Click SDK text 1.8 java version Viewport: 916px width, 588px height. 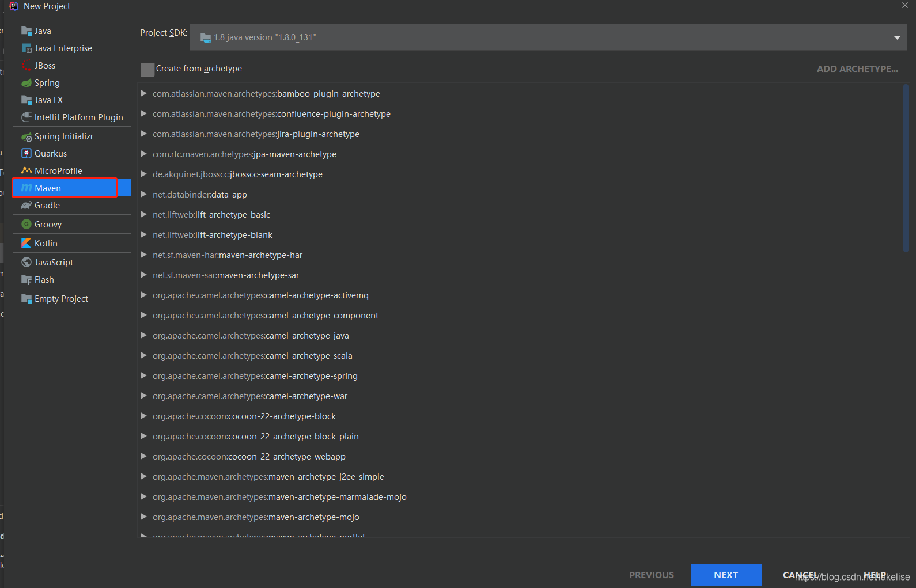pos(265,37)
